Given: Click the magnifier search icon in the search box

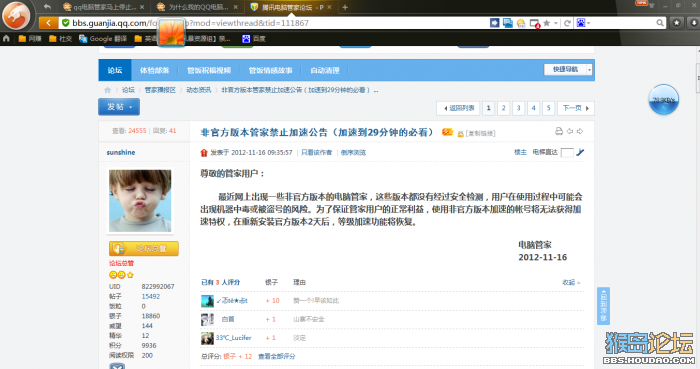Looking at the screenshot, I should click(x=659, y=23).
